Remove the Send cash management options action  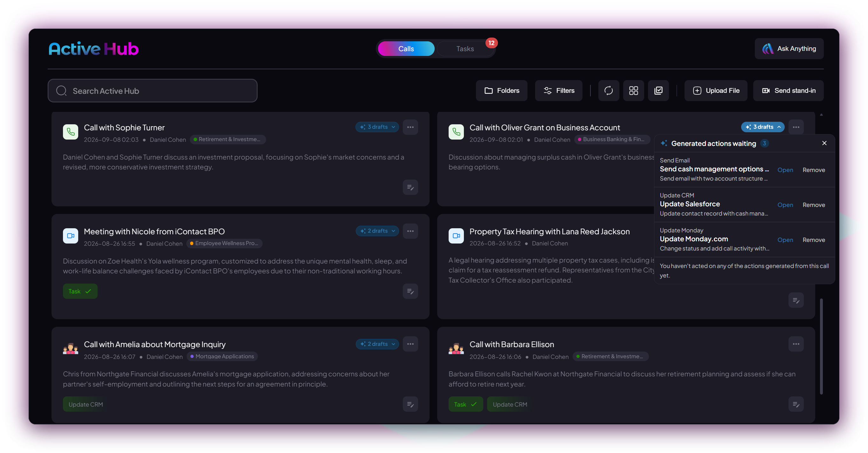pyautogui.click(x=813, y=170)
